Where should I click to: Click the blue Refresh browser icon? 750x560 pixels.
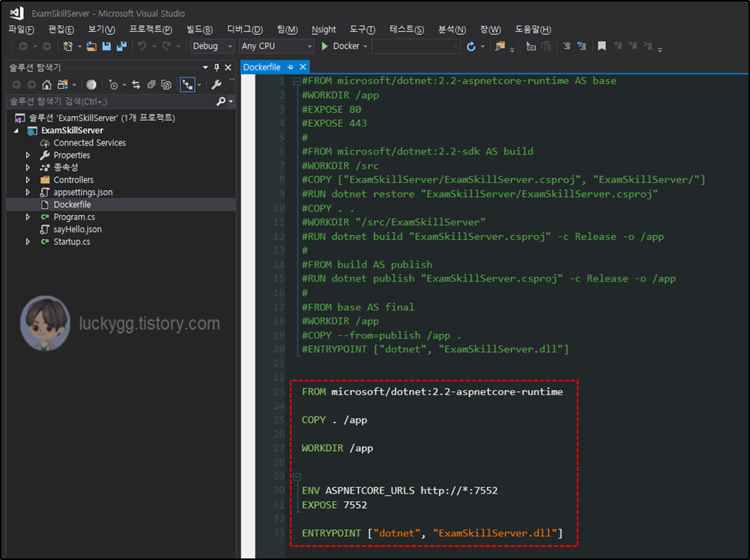(471, 46)
